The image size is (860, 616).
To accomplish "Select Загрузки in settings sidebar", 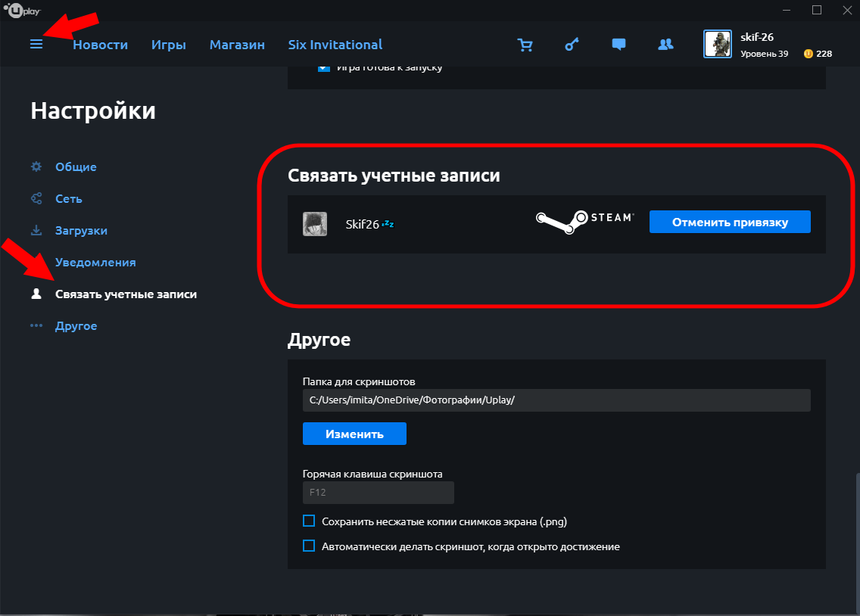I will click(x=81, y=230).
